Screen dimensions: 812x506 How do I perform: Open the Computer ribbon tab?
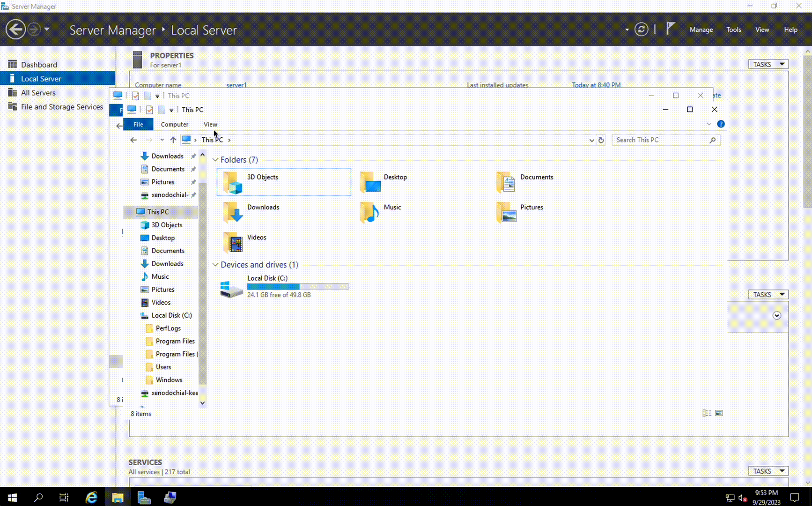coord(174,125)
